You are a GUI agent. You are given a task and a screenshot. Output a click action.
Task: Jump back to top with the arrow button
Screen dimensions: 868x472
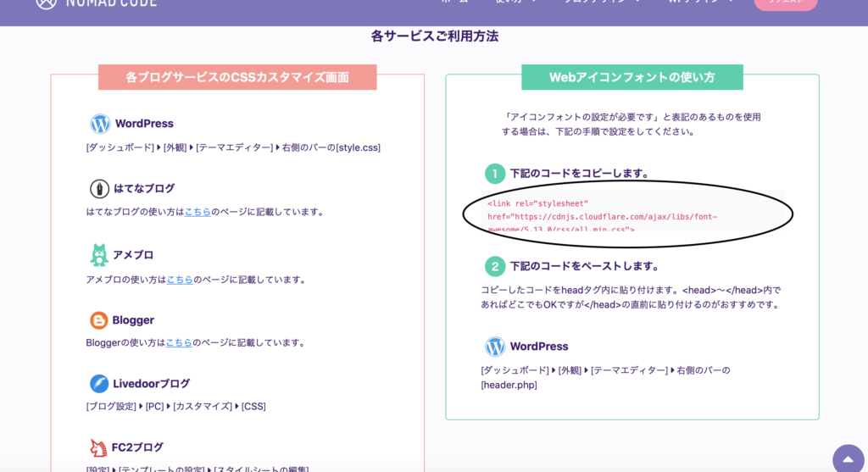pyautogui.click(x=848, y=458)
